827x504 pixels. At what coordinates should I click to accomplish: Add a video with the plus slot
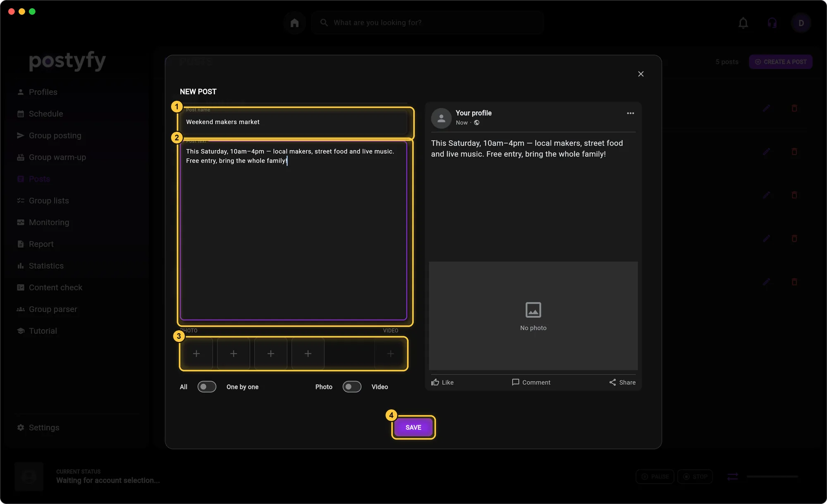(x=390, y=354)
